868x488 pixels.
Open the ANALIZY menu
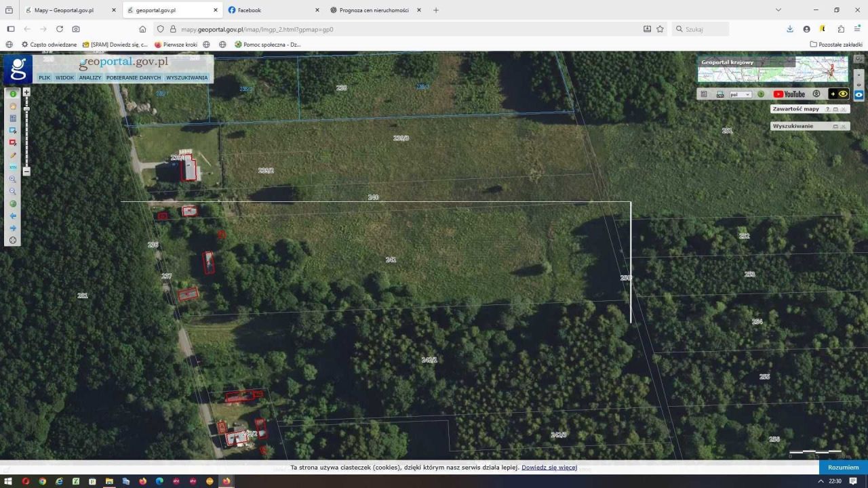[90, 78]
